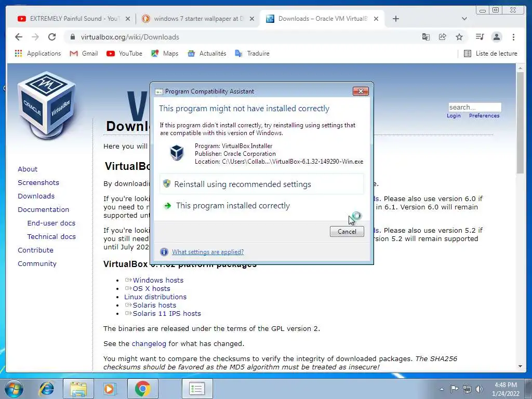
Task: Open a new Chrome tab
Action: (395, 19)
